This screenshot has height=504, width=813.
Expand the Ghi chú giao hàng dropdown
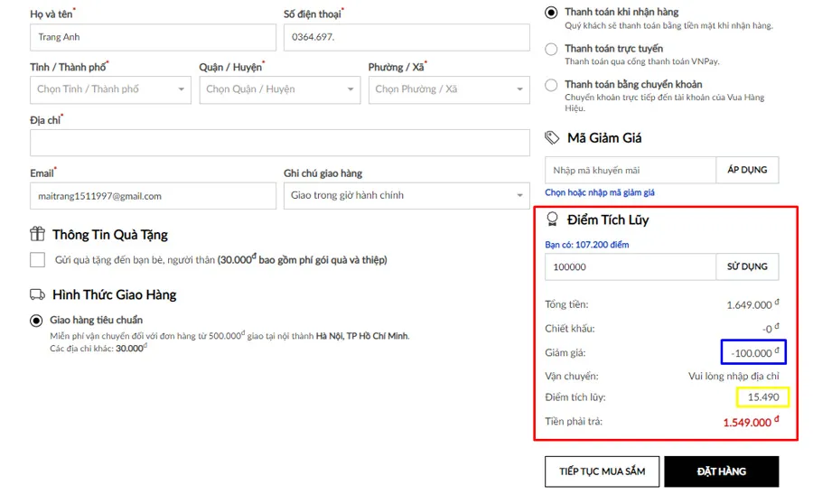(406, 195)
